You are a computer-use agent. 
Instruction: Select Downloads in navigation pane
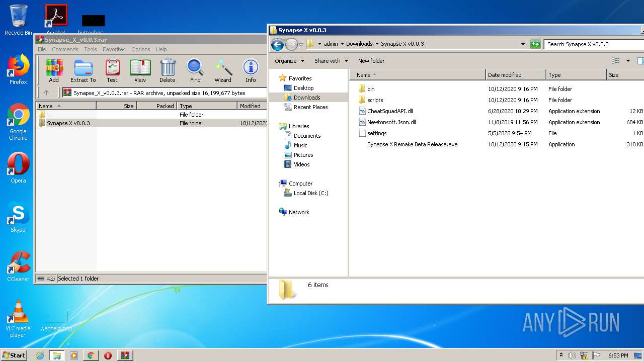click(x=307, y=98)
